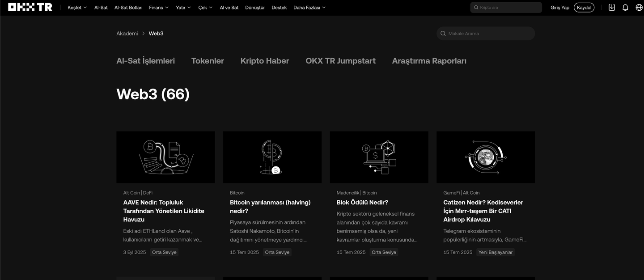Click the globe language icon
The image size is (644, 280).
coord(639,8)
